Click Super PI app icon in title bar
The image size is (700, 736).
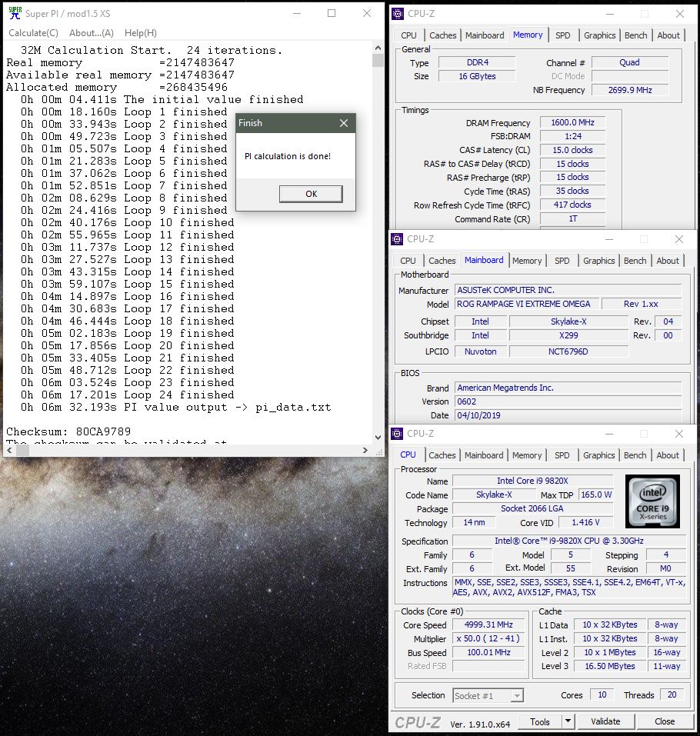(15, 13)
